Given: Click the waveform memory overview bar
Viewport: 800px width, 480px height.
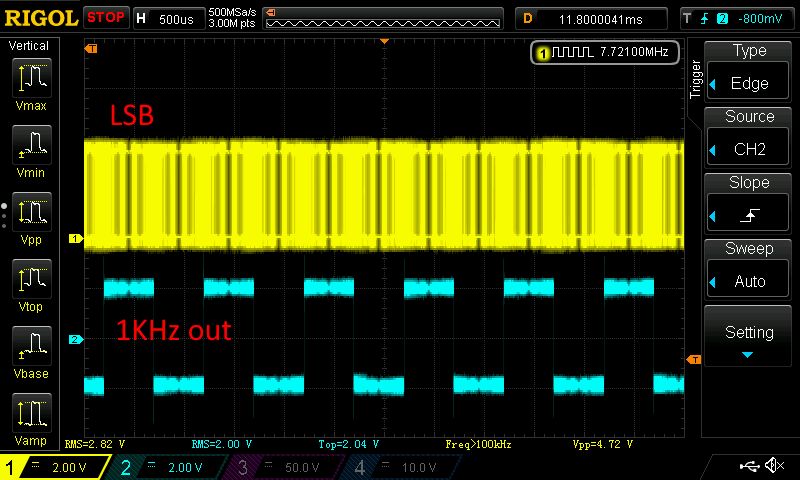Looking at the screenshot, I should point(383,19).
